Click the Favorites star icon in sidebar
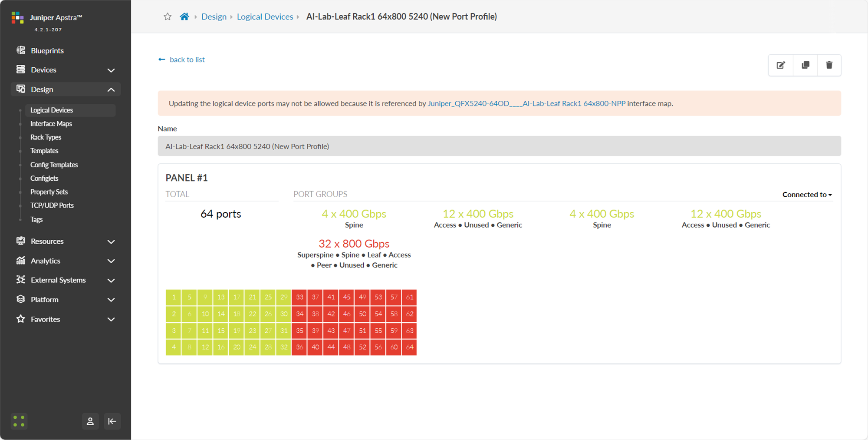868x440 pixels. tap(20, 319)
